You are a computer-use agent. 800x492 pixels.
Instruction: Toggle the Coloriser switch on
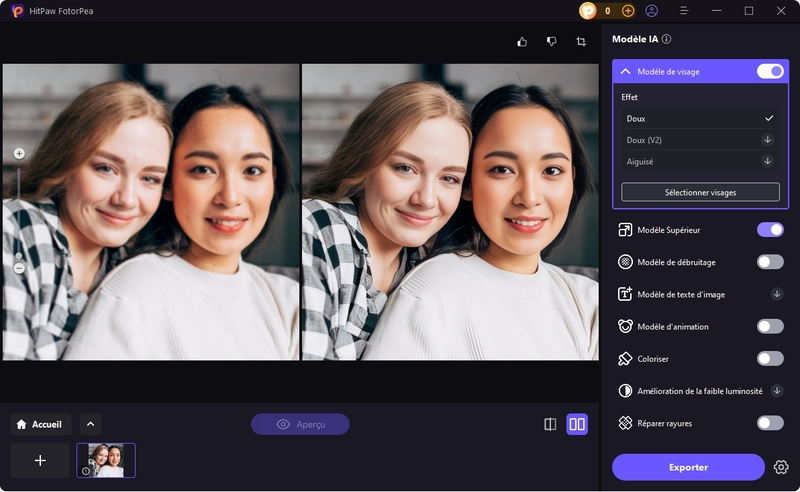point(769,358)
